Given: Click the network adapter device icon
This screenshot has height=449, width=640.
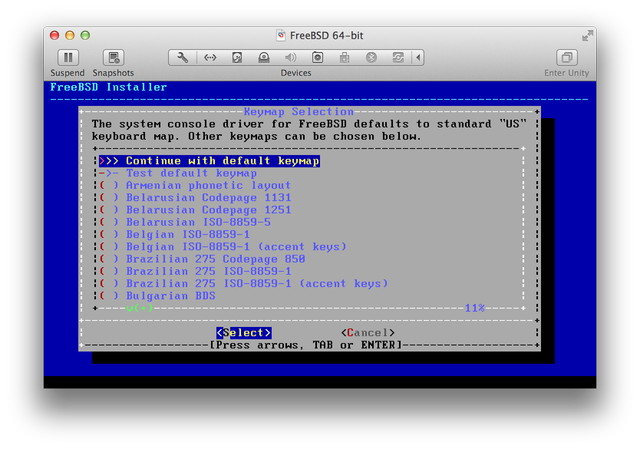Looking at the screenshot, I should (210, 58).
